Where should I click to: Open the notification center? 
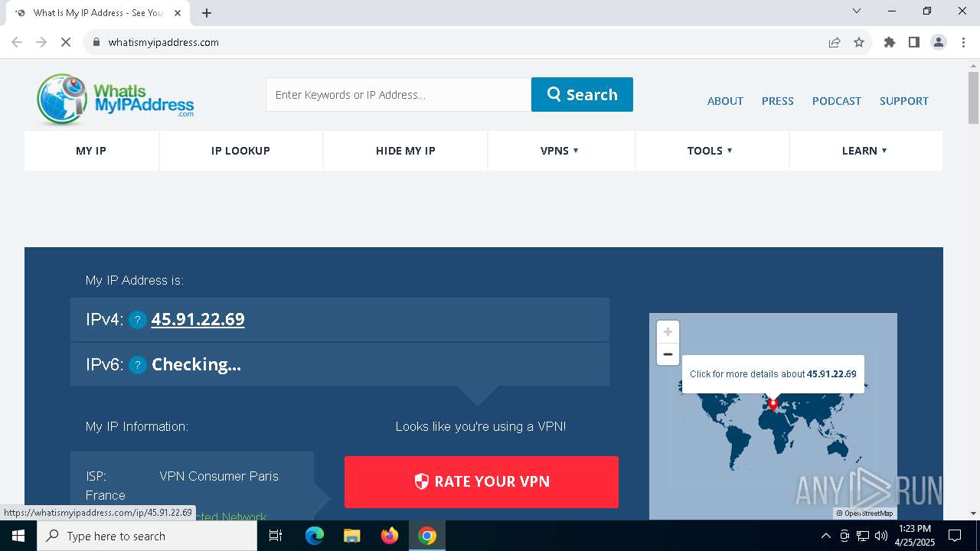coord(955,536)
